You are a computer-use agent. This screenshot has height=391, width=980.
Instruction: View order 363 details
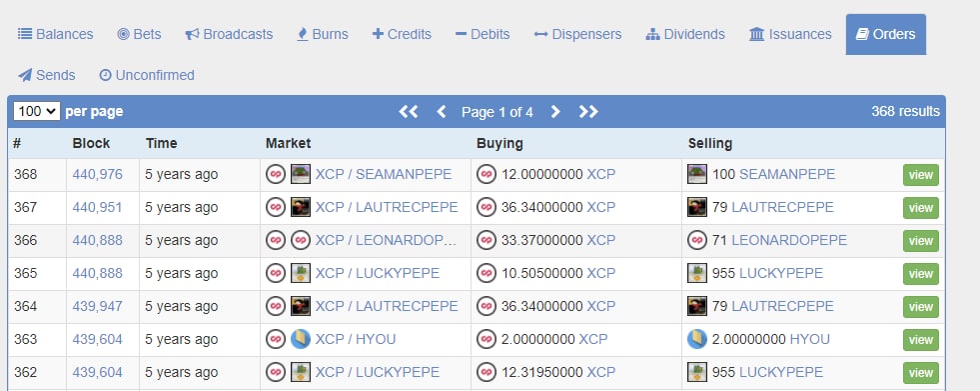coord(921,340)
